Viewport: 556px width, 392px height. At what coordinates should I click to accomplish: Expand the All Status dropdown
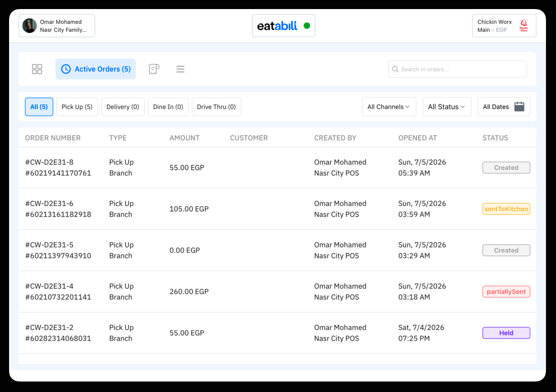(x=447, y=107)
